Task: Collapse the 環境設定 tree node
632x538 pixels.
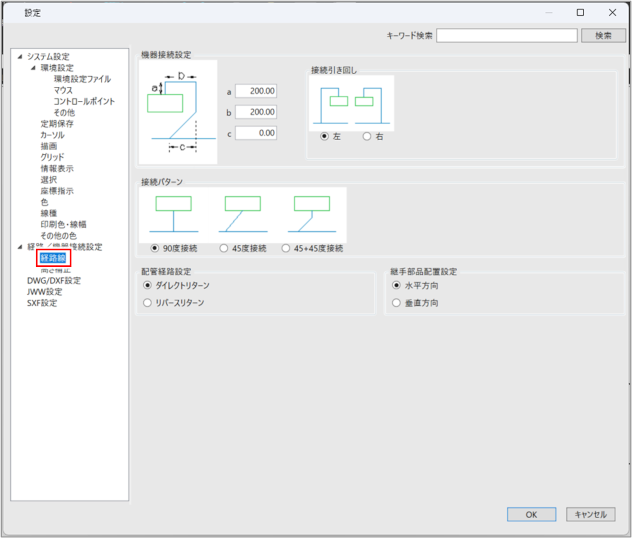Action: tap(32, 68)
